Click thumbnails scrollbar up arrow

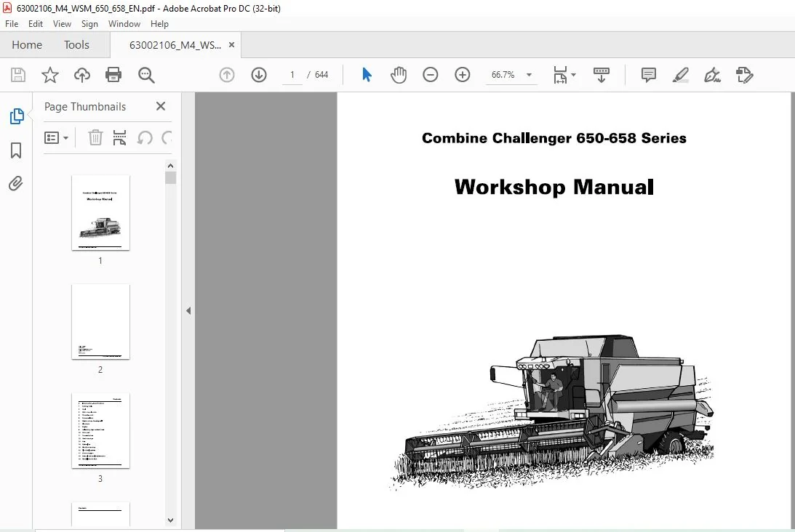click(x=170, y=166)
